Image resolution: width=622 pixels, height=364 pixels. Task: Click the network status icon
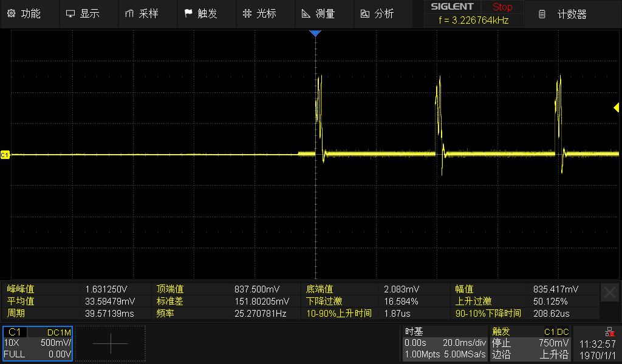(609, 332)
